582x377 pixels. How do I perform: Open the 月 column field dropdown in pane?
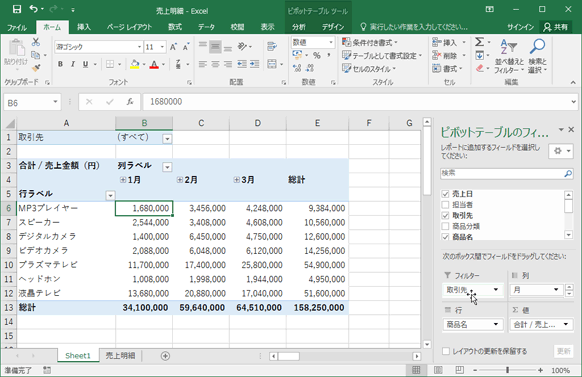click(556, 289)
